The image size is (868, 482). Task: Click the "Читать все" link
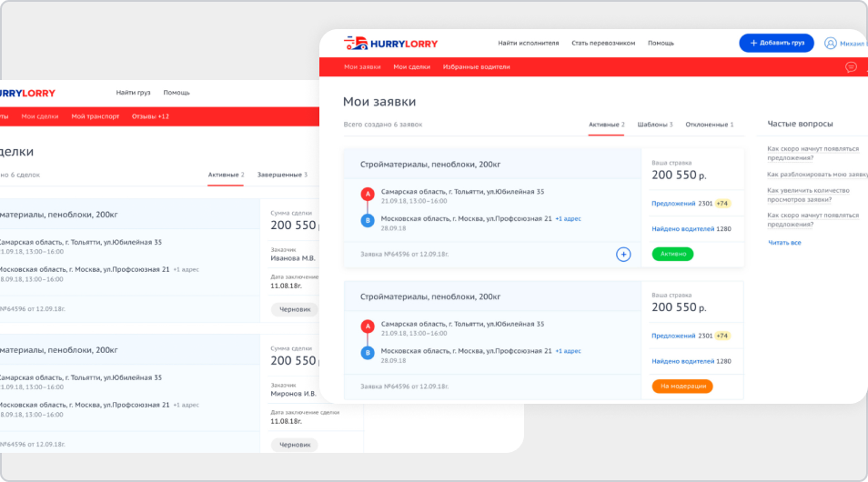coord(784,243)
